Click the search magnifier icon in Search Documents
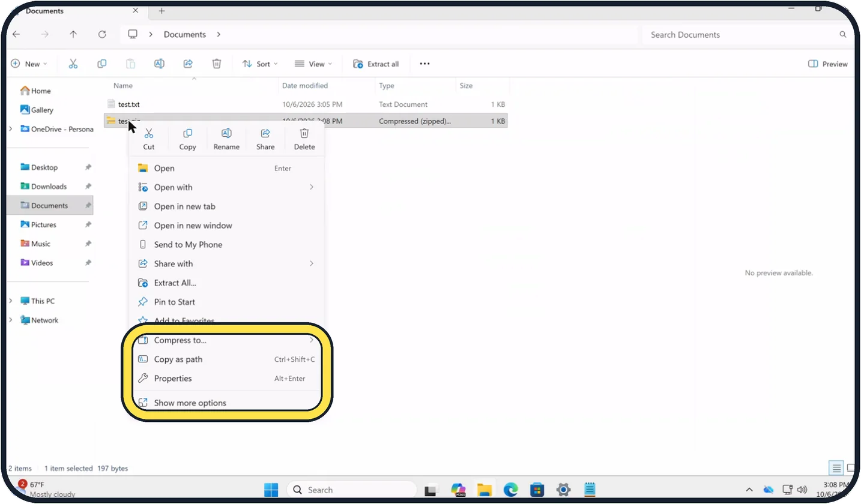Image resolution: width=861 pixels, height=504 pixels. click(x=843, y=35)
